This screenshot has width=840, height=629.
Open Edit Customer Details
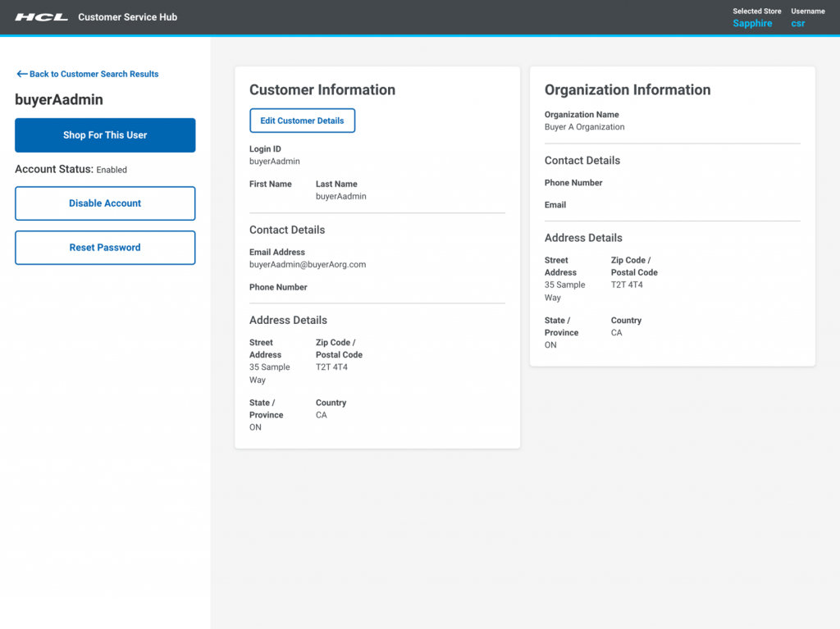302,120
